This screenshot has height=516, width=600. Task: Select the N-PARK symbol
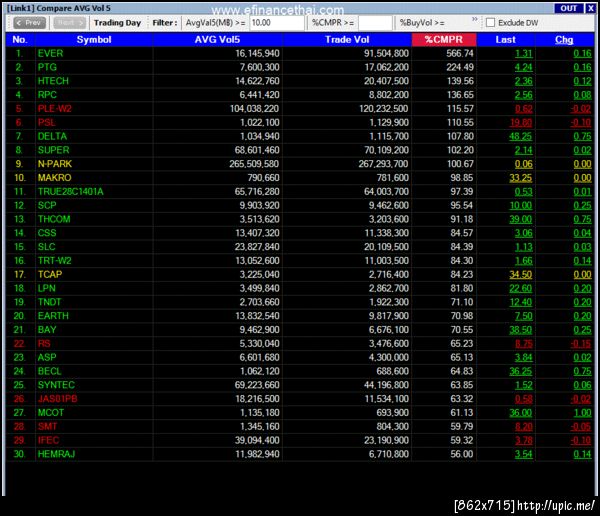click(55, 164)
